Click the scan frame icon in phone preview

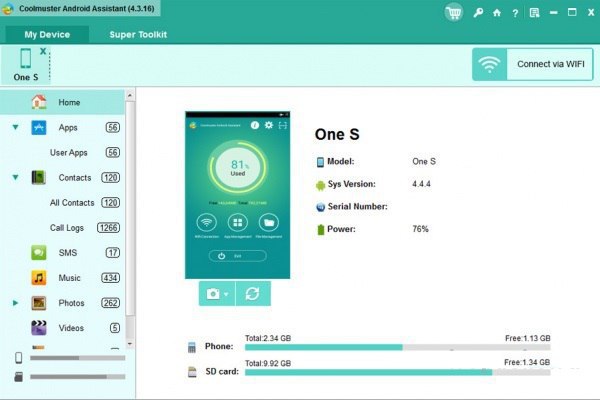pyautogui.click(x=282, y=125)
